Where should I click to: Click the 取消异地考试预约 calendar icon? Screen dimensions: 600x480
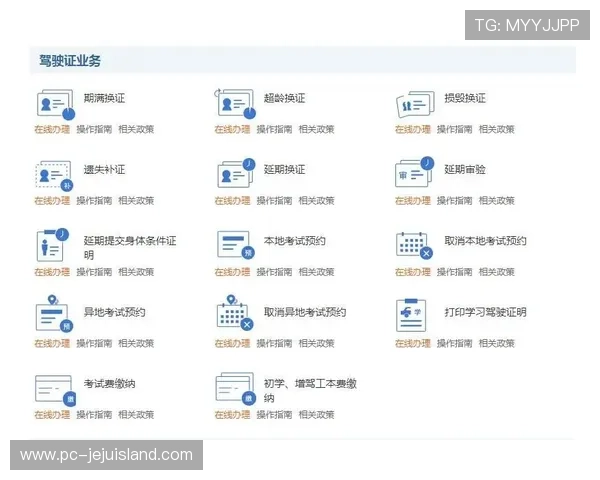tap(235, 313)
